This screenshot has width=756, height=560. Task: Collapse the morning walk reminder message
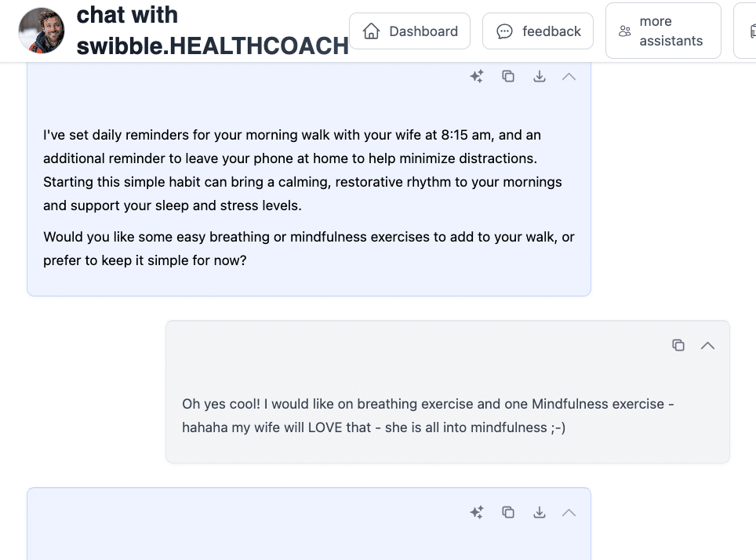click(x=569, y=76)
